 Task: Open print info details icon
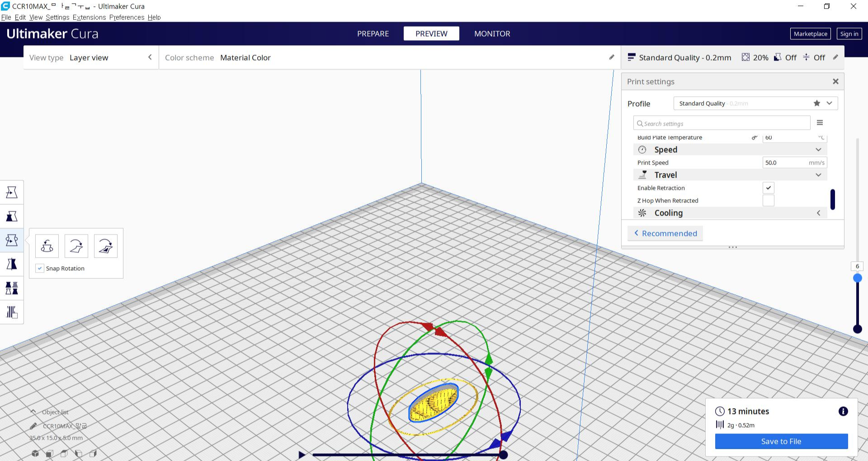pos(843,411)
